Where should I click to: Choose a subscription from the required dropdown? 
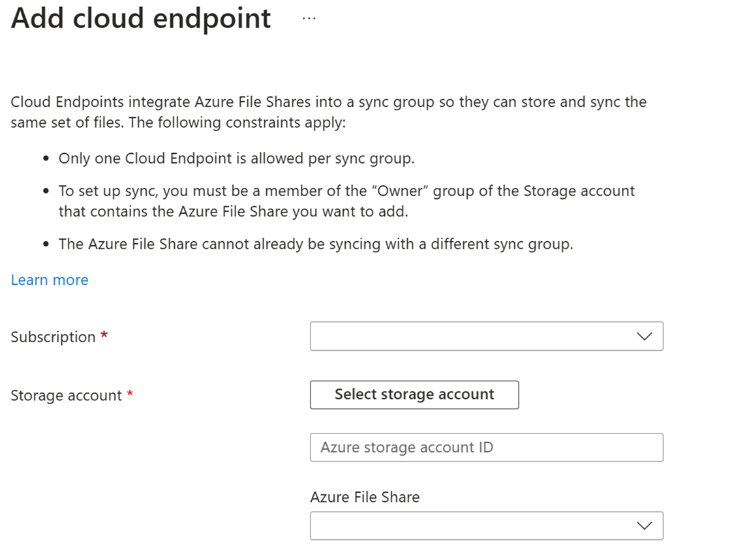[x=486, y=336]
